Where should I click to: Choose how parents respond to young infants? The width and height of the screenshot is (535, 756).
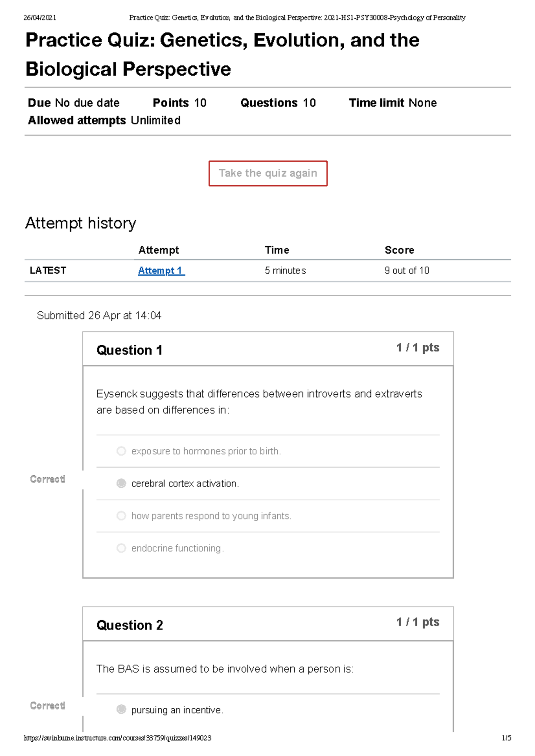(x=121, y=516)
